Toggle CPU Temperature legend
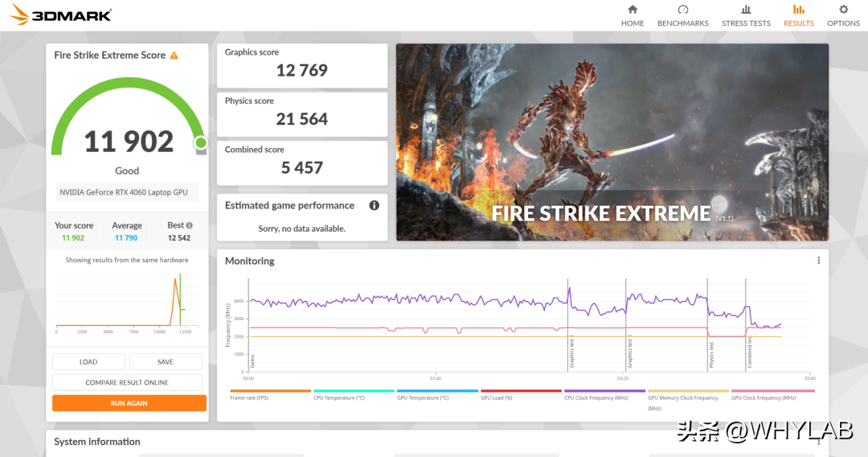The image size is (868, 457). point(354,395)
